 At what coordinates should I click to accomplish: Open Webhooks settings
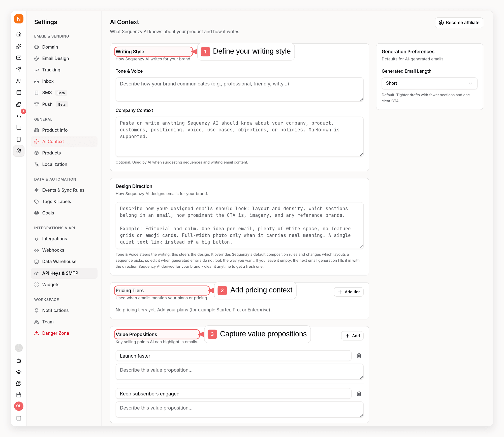point(64,250)
